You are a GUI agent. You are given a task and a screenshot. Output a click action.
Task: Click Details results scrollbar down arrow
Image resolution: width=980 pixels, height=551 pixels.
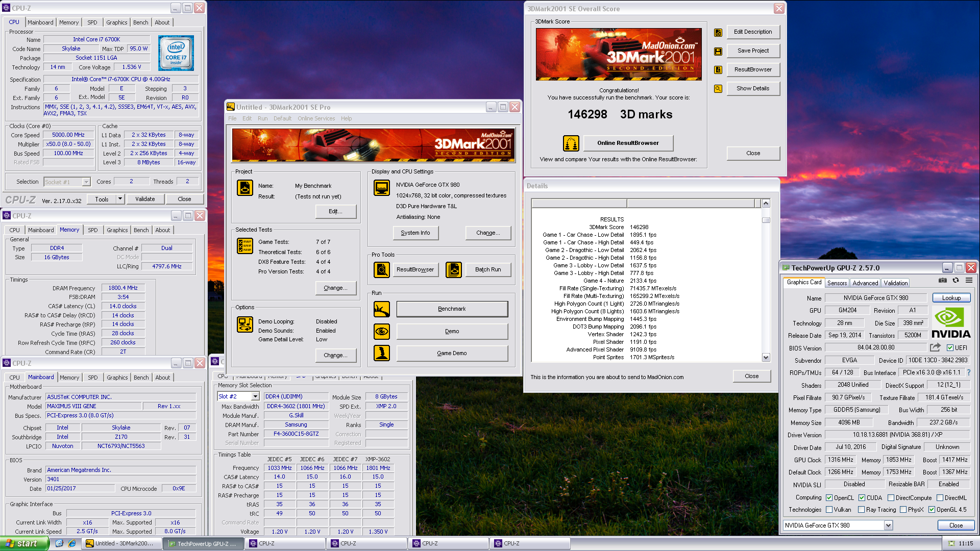[x=766, y=358]
